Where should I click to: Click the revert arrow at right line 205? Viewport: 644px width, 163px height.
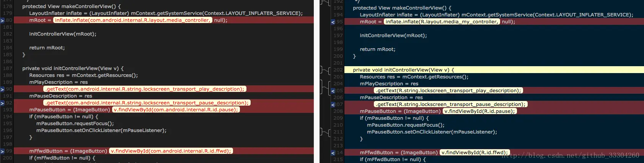(x=333, y=91)
